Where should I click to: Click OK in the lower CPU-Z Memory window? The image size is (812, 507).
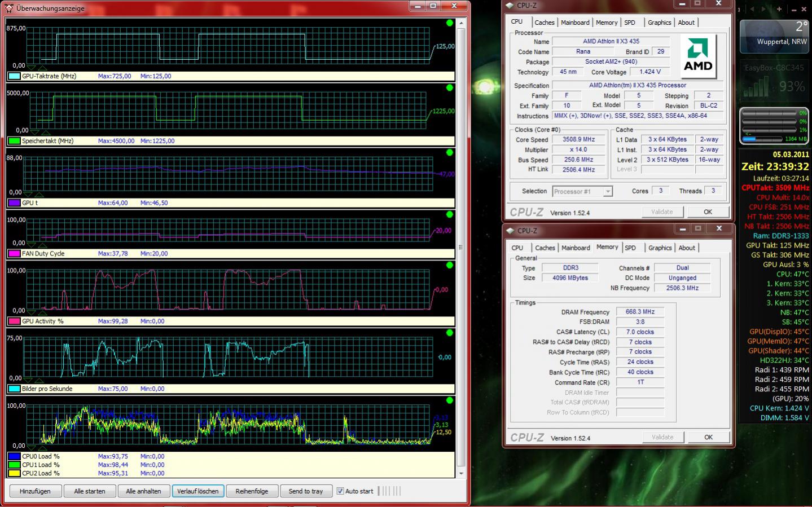(708, 437)
